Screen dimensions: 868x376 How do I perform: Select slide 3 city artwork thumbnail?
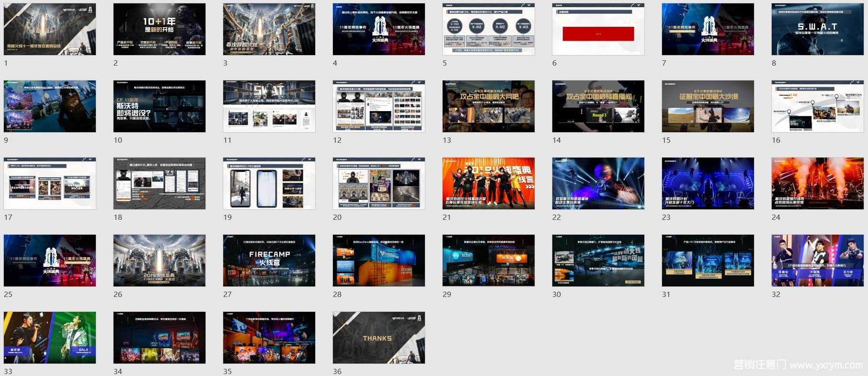[x=269, y=29]
